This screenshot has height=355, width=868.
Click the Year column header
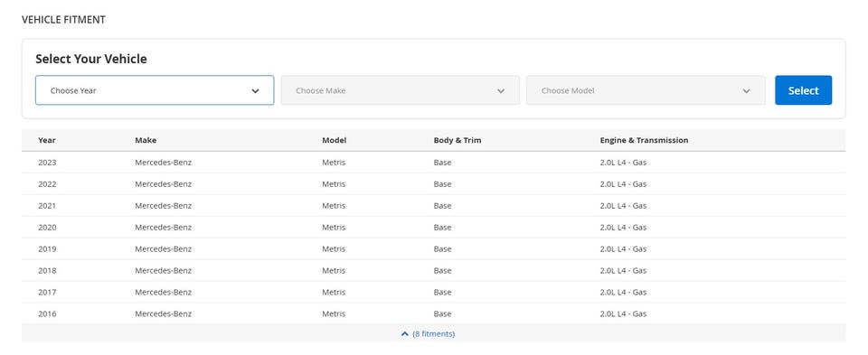coord(47,140)
